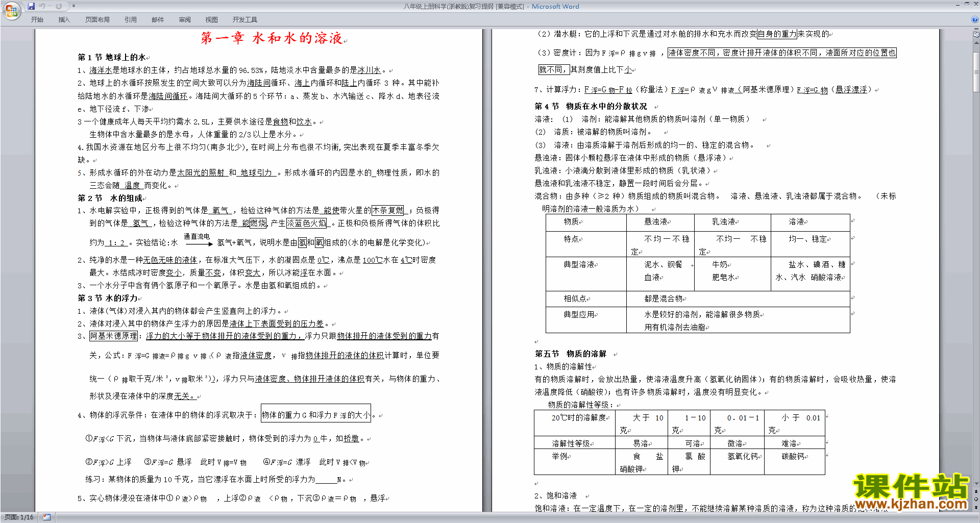Image resolution: width=980 pixels, height=523 pixels.
Task: Click the label 通直流电 above the arrow
Action: pyautogui.click(x=197, y=236)
